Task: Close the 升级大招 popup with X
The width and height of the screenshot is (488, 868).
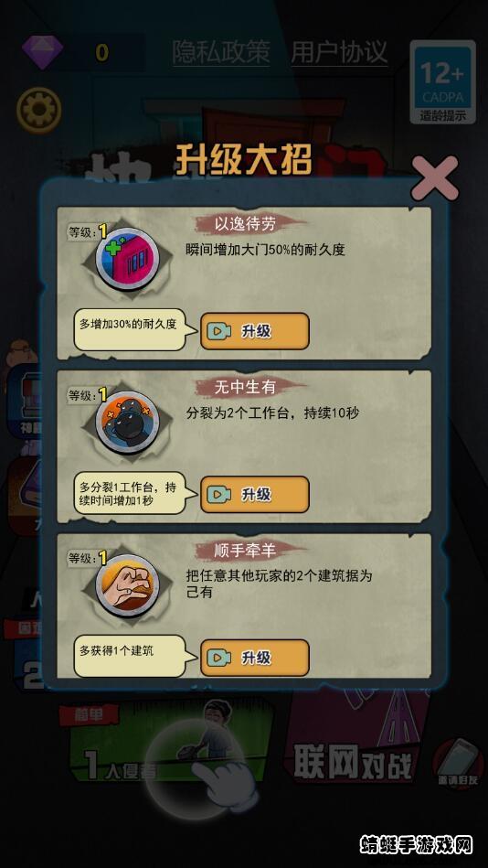Action: pos(435,178)
